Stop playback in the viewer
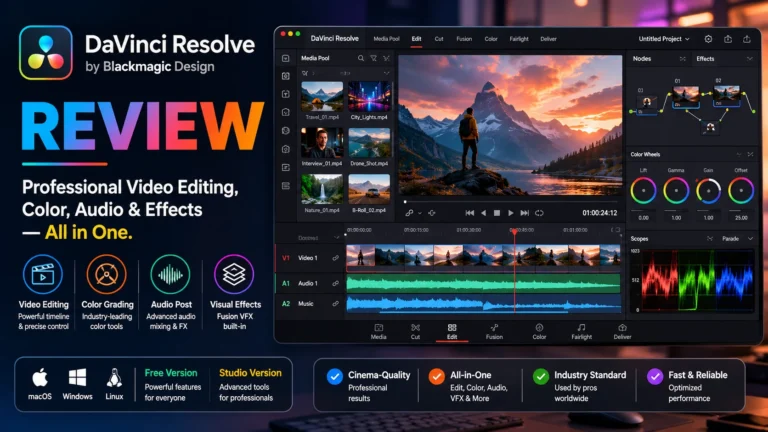Viewport: 768px width, 432px height. pyautogui.click(x=497, y=213)
